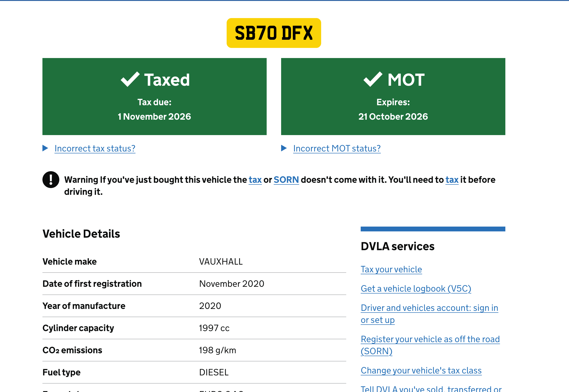Expand the 'Incorrect MOT status?' section
The image size is (569, 392).
[337, 149]
